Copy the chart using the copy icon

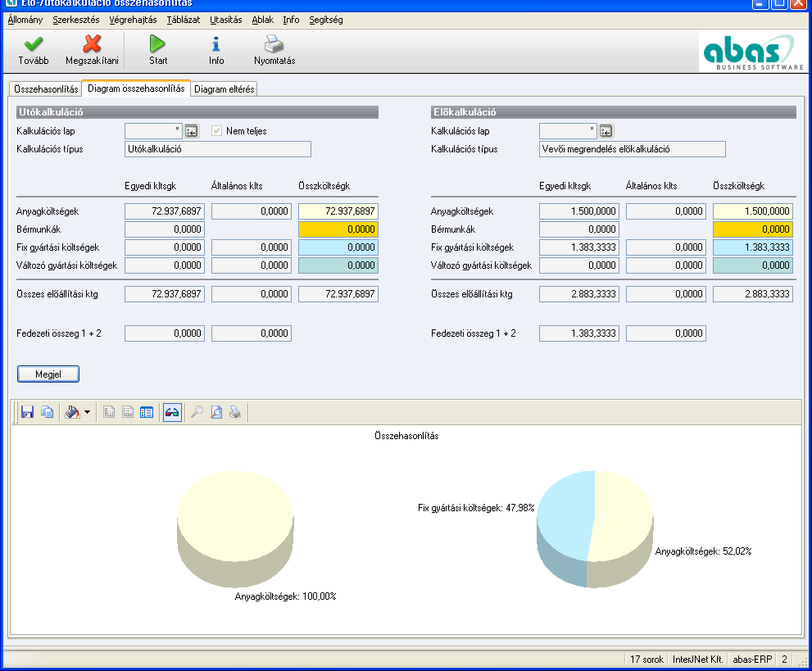point(48,412)
